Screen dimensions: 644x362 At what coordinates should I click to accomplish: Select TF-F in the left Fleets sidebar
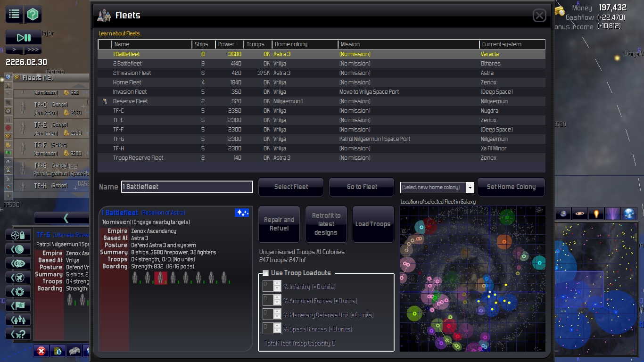click(x=51, y=148)
